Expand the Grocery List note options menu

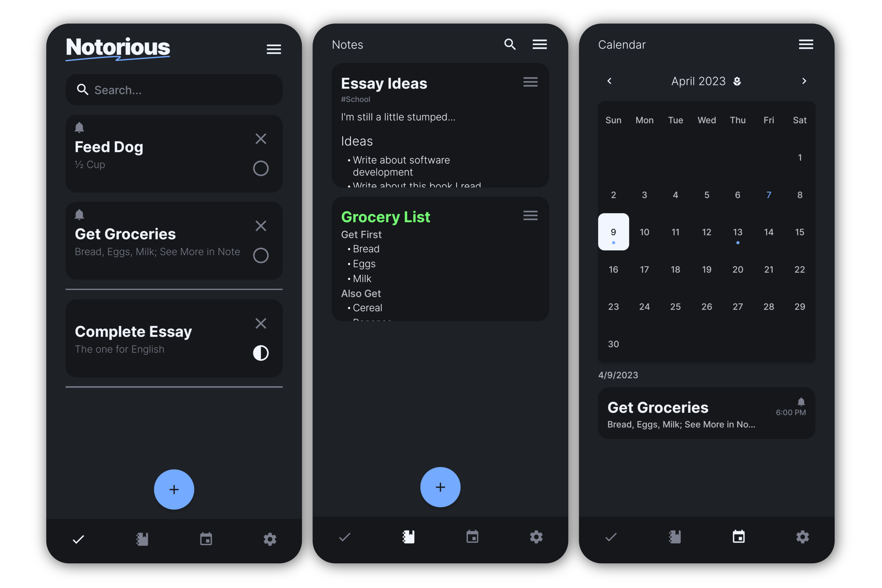[x=531, y=215]
